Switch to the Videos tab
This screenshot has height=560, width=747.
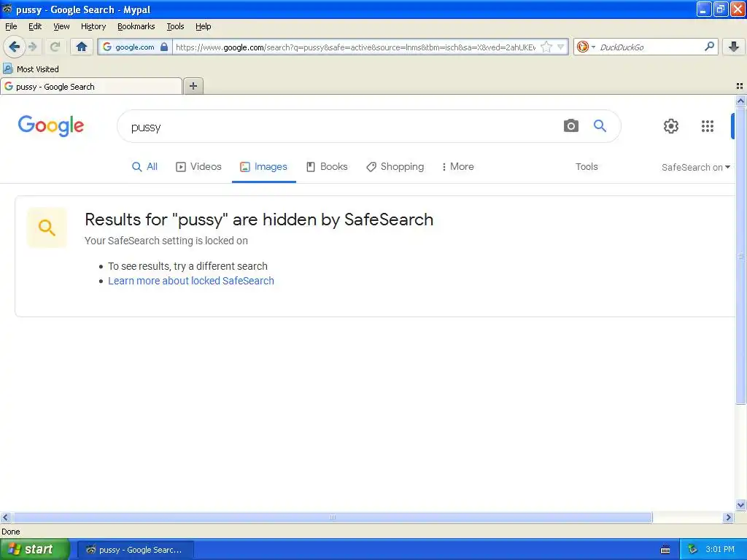(198, 167)
